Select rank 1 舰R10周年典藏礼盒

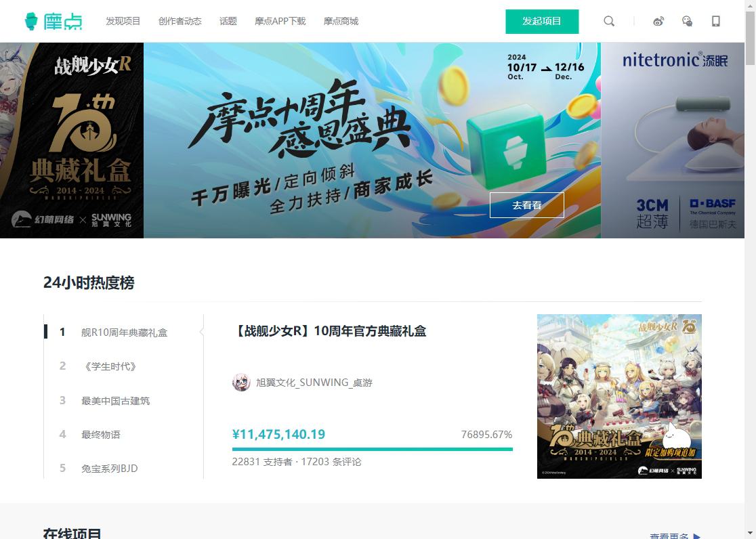click(124, 332)
